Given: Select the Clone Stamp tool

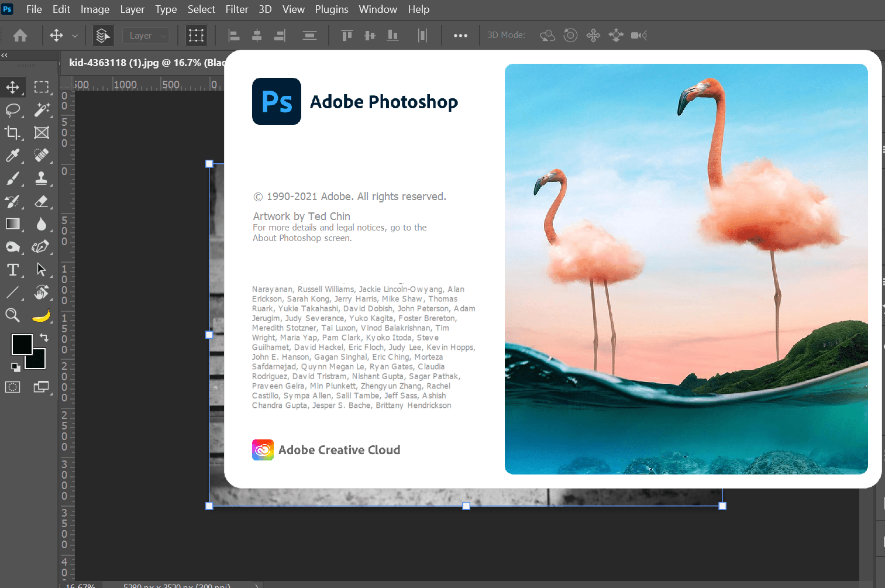Looking at the screenshot, I should coord(42,178).
